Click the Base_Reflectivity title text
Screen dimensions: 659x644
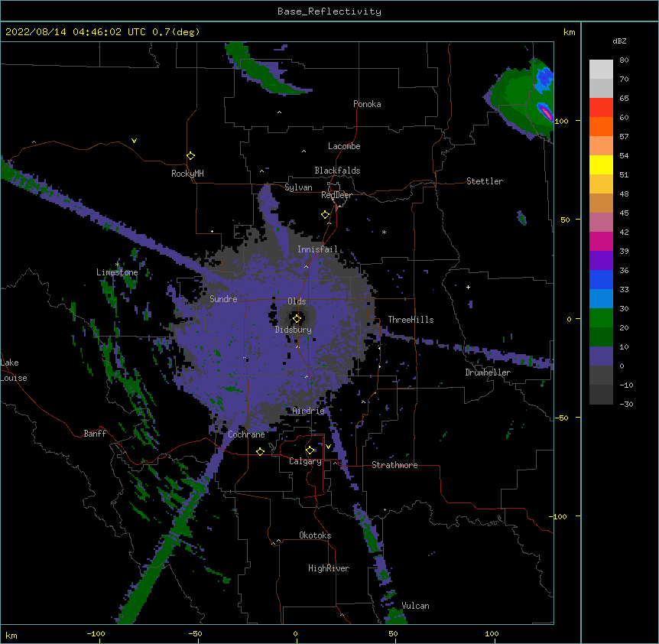tap(329, 11)
